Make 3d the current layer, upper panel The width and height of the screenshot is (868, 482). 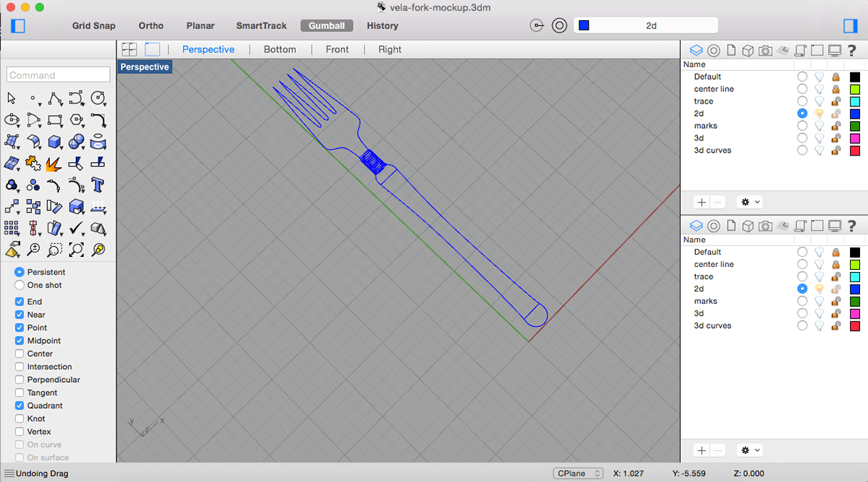pos(802,138)
